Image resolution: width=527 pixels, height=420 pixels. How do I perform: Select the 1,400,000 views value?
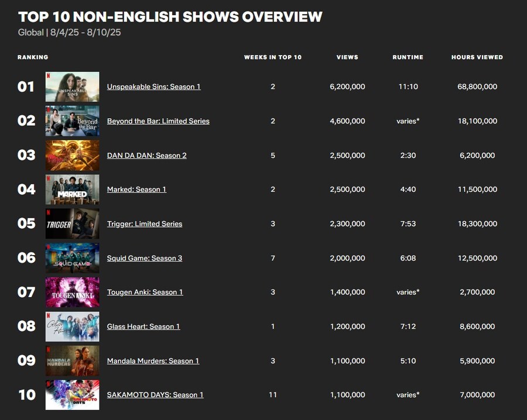coord(347,292)
